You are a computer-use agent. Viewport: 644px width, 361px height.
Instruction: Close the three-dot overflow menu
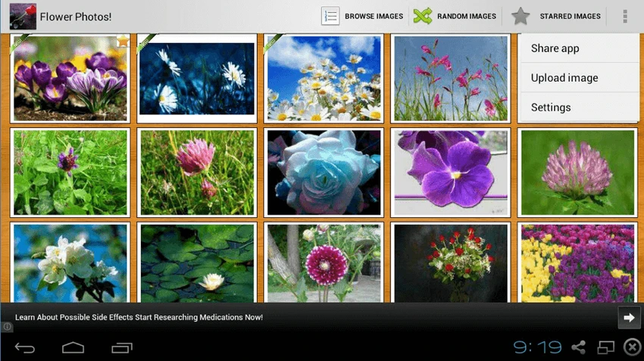tap(625, 17)
